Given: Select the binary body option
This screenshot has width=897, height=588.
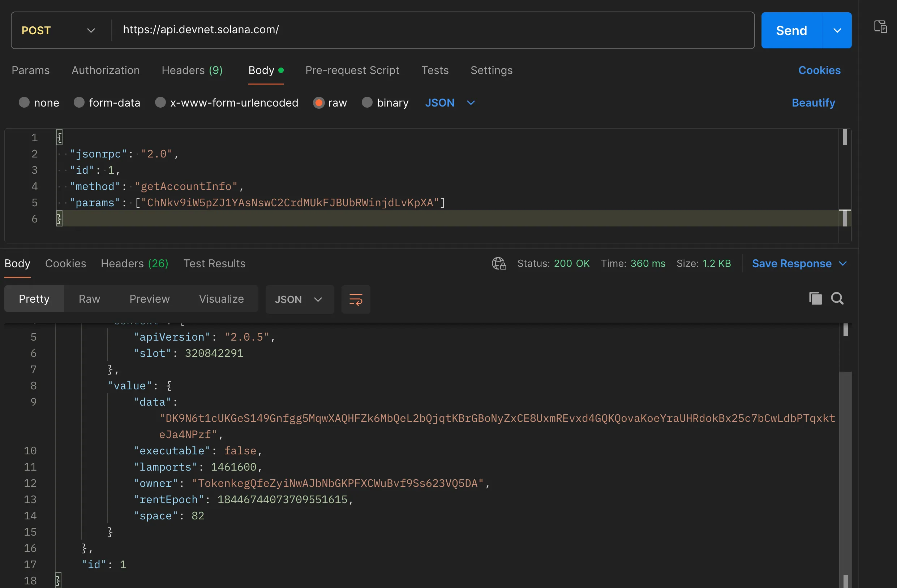Looking at the screenshot, I should (x=367, y=103).
